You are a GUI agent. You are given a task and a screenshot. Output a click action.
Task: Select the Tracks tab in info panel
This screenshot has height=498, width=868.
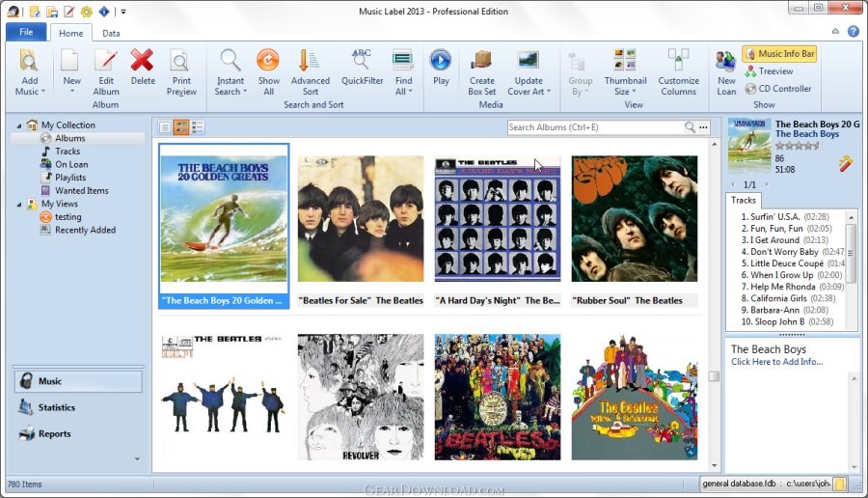[743, 200]
